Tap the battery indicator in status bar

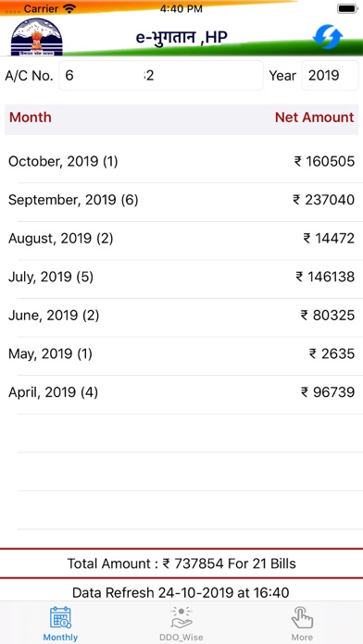point(347,8)
